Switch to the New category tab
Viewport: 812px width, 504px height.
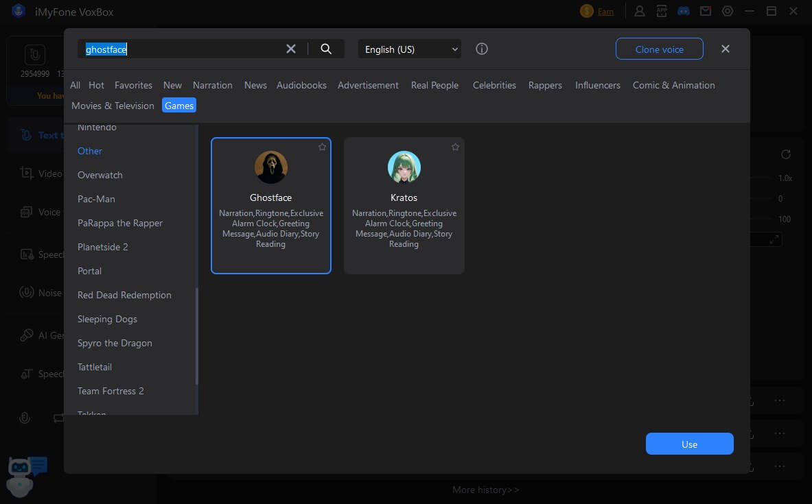[172, 85]
